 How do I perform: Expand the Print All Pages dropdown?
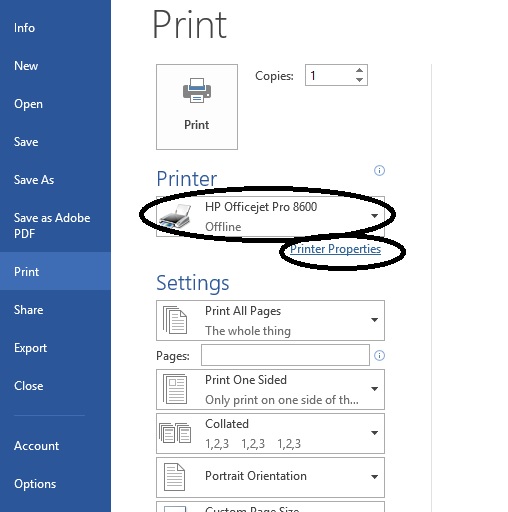coord(270,320)
